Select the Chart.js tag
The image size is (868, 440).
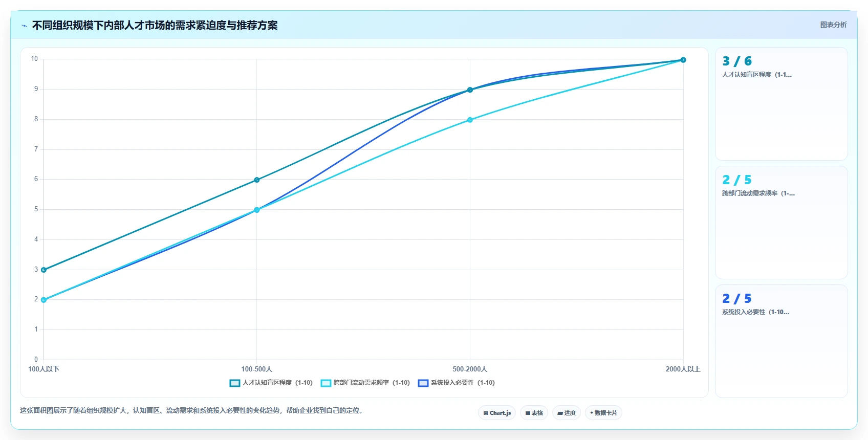[497, 413]
